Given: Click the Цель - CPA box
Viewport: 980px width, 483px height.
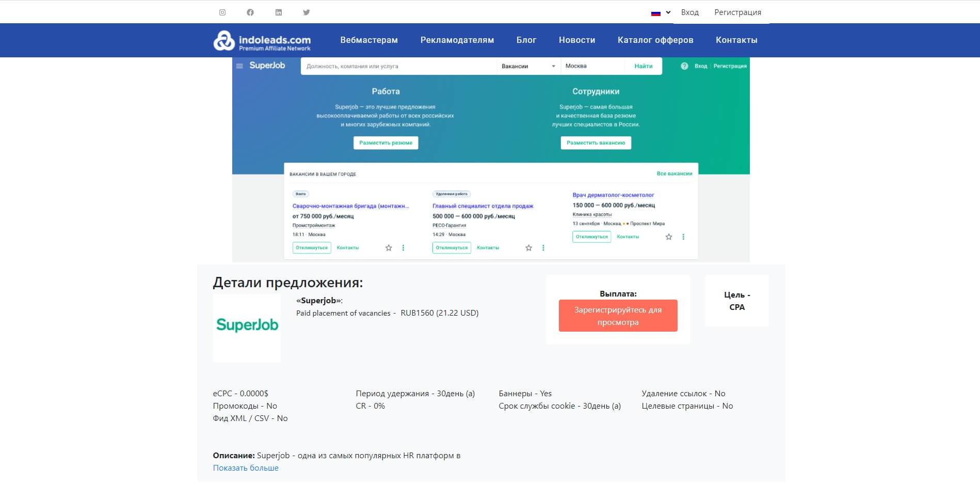Looking at the screenshot, I should 737,301.
